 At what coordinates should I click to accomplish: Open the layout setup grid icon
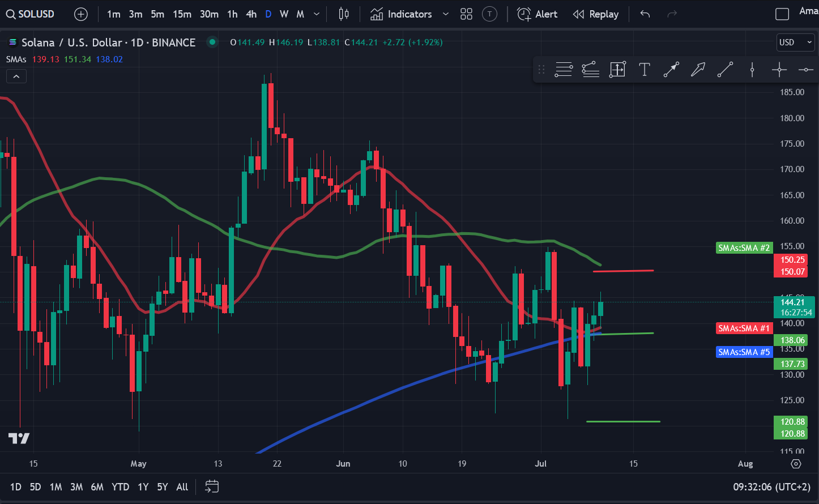click(x=466, y=14)
